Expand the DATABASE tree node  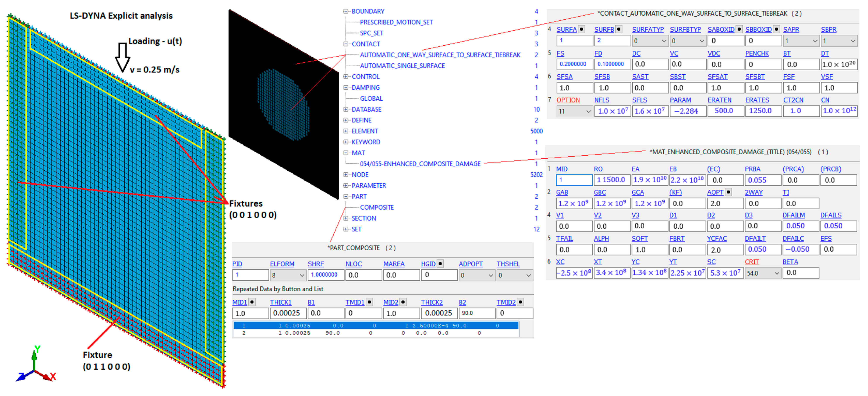click(346, 109)
